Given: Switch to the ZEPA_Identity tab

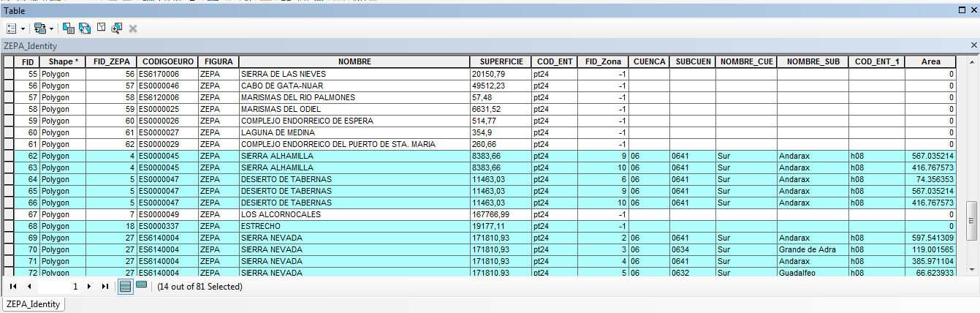Looking at the screenshot, I should 34,303.
